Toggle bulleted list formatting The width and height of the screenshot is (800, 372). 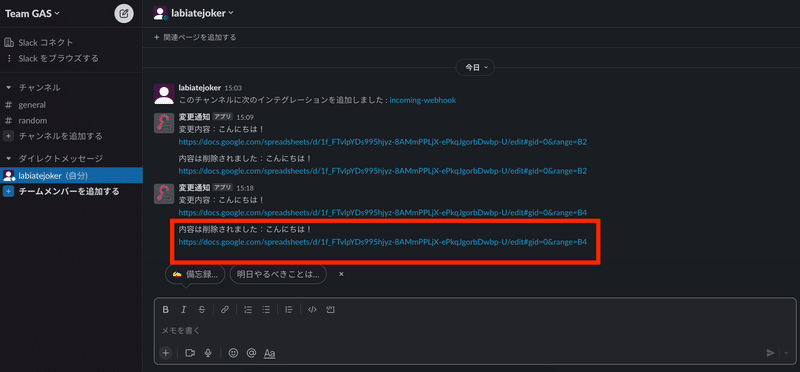pyautogui.click(x=266, y=309)
